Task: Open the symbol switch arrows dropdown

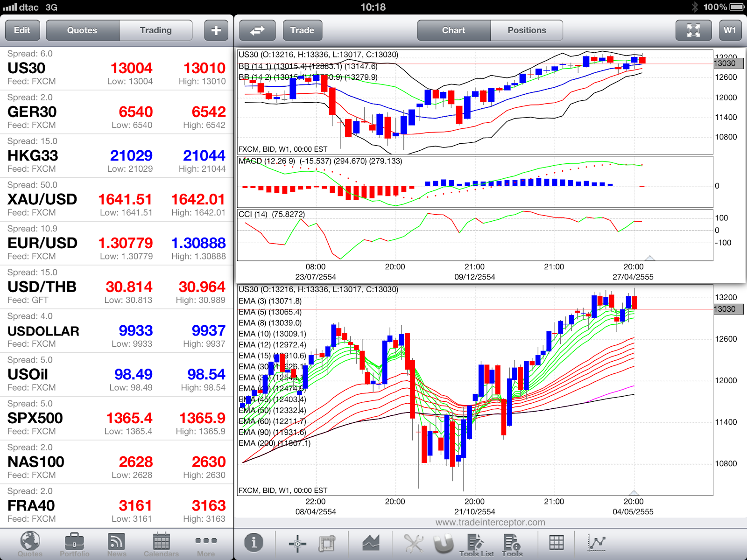Action: (257, 30)
